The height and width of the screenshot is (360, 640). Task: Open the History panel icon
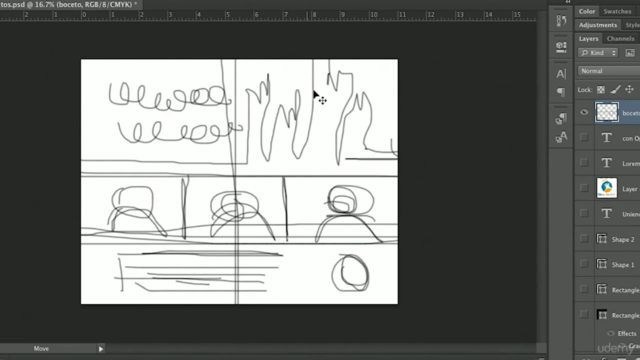(561, 20)
